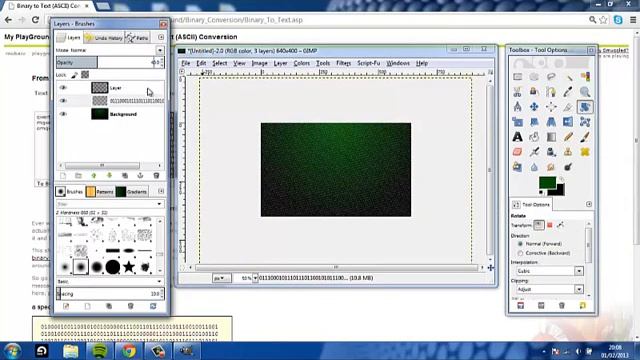Anchor the floating layer
This screenshot has height=360, width=640.
[x=140, y=176]
